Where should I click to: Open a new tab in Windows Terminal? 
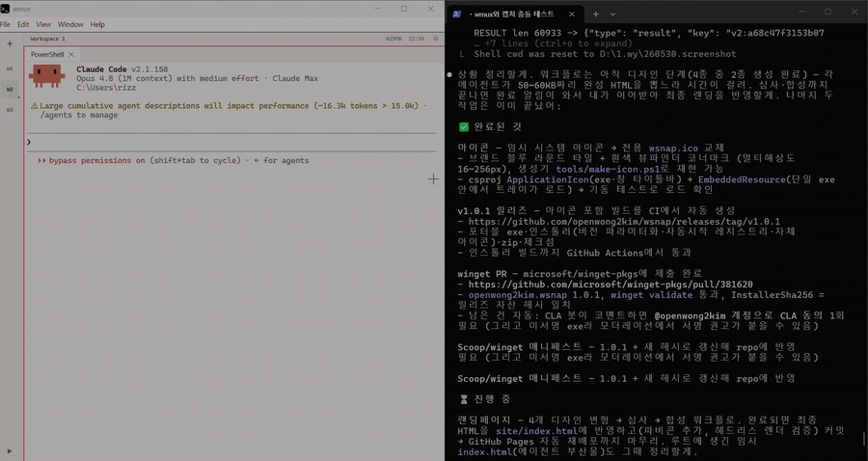(596, 14)
